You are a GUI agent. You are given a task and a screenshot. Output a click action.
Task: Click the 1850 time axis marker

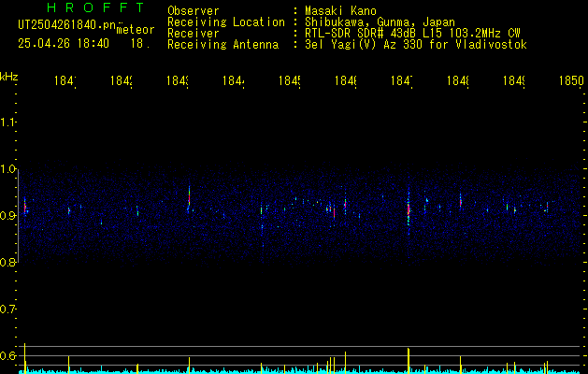571,80
